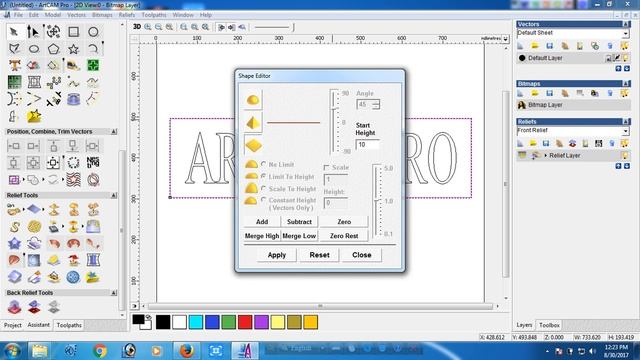Choose the Create Rectangle tool
Viewport: 640px width, 360px height.
73,32
